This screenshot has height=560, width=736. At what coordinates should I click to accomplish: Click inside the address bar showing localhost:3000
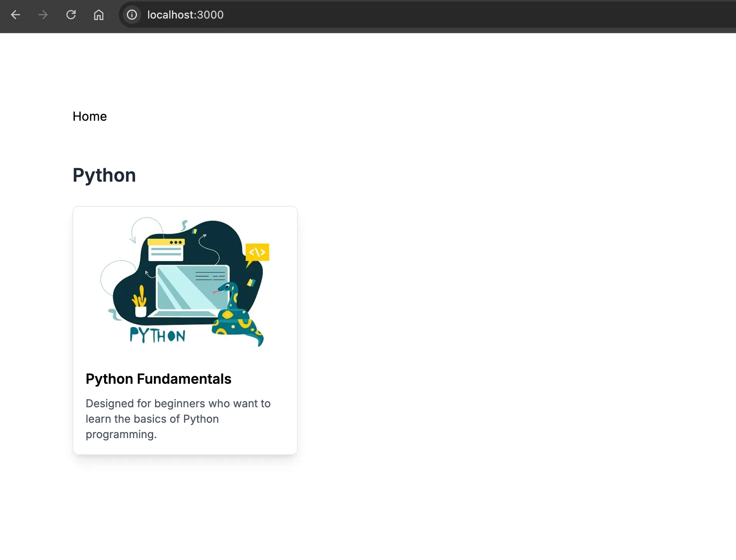(x=185, y=15)
